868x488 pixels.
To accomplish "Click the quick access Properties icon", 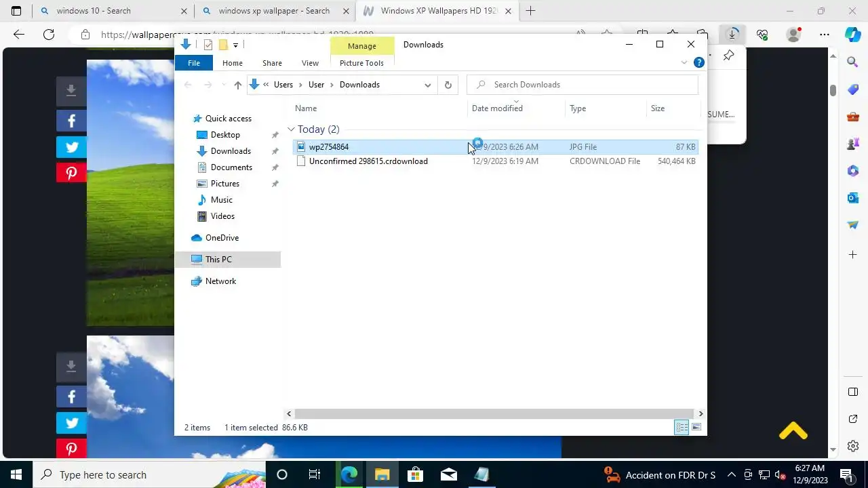I will click(x=208, y=45).
